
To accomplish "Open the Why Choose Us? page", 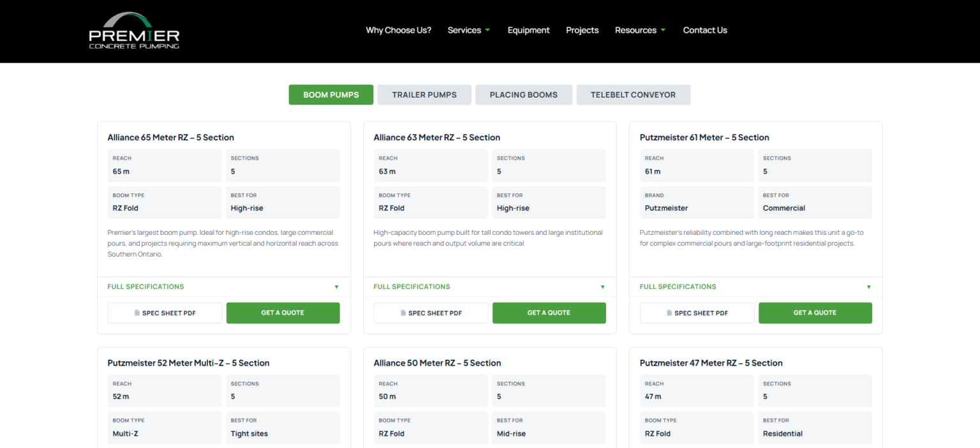I will pyautogui.click(x=399, y=30).
